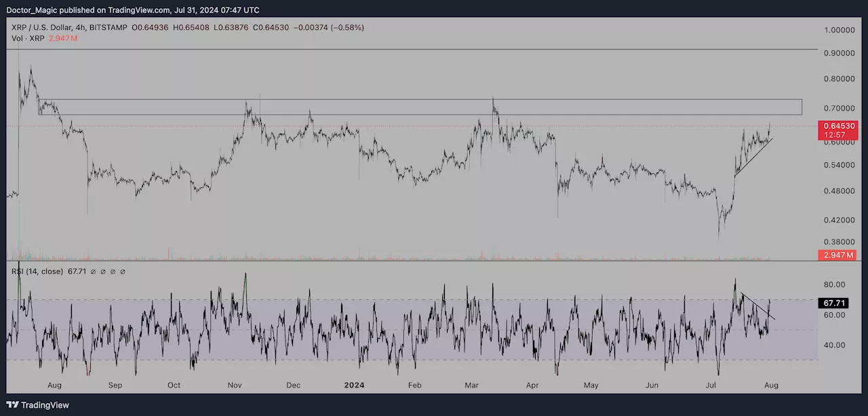Click the Dec label on time axis
The image size is (868, 416).
click(293, 385)
